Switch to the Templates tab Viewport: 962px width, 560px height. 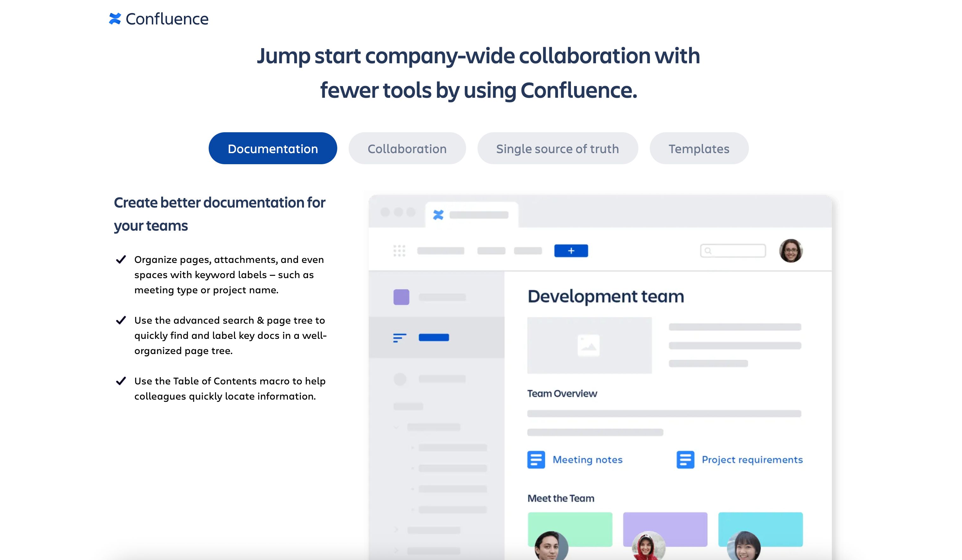point(699,149)
